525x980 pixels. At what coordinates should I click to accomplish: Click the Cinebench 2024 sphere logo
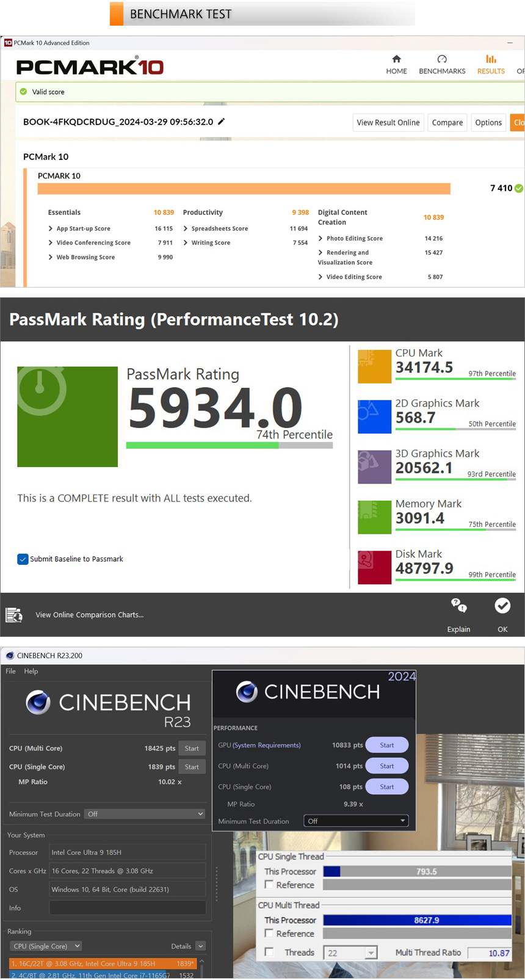tap(247, 692)
